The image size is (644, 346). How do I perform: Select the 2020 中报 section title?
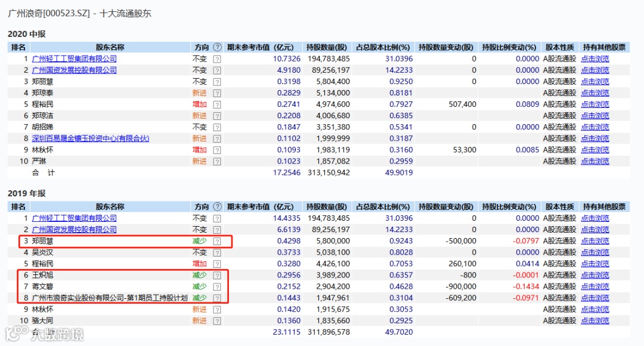click(27, 34)
